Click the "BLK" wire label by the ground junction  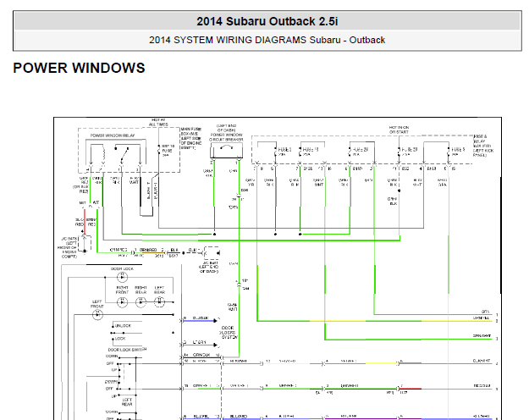point(174,250)
